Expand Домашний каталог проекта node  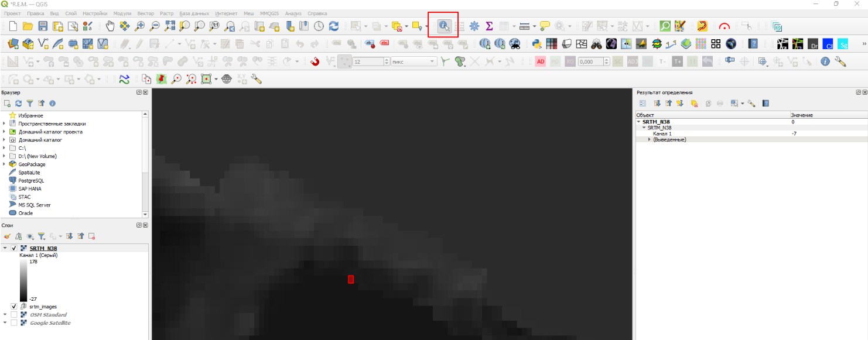pyautogui.click(x=4, y=132)
